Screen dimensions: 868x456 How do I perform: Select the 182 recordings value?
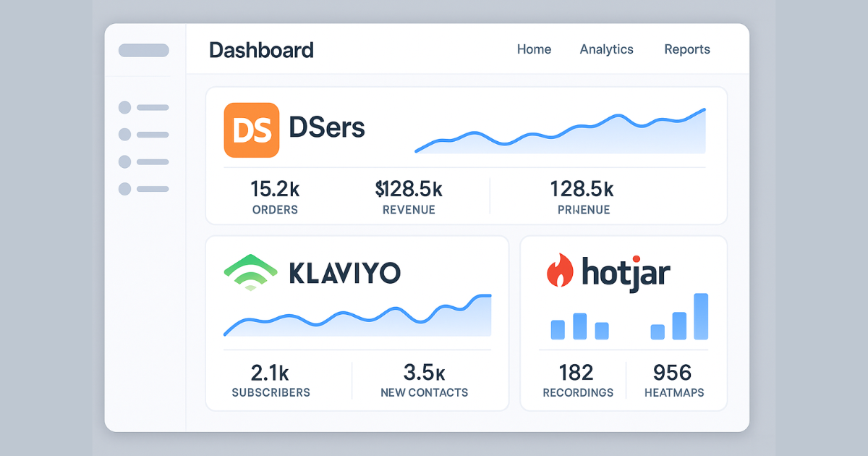576,373
